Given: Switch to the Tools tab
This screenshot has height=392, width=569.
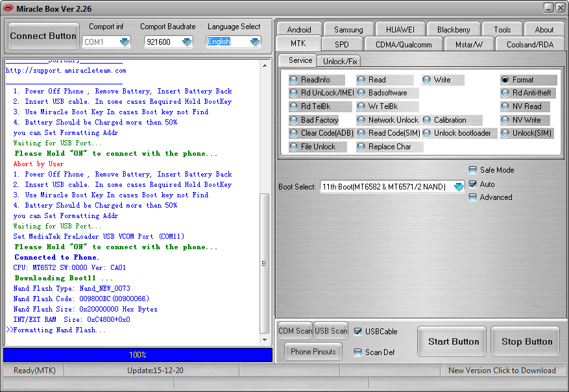Looking at the screenshot, I should point(502,29).
